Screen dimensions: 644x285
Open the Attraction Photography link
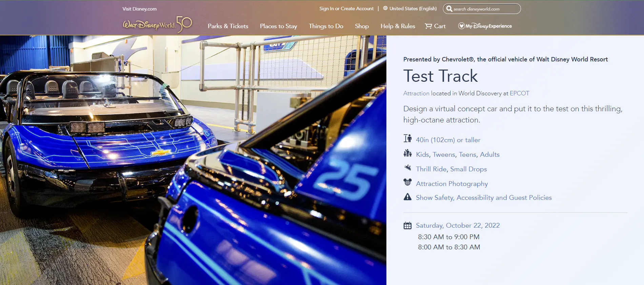pyautogui.click(x=452, y=184)
